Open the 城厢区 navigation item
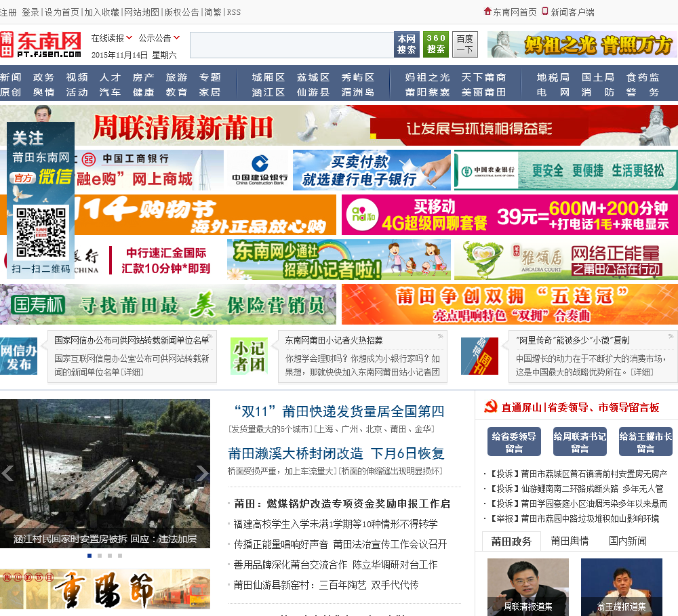Viewport: 678px width, 616px height. coord(268,77)
